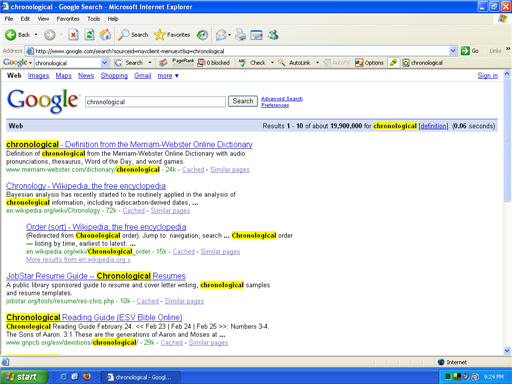This screenshot has height=384, width=512.
Task: Open the [definition] link
Action: point(433,126)
